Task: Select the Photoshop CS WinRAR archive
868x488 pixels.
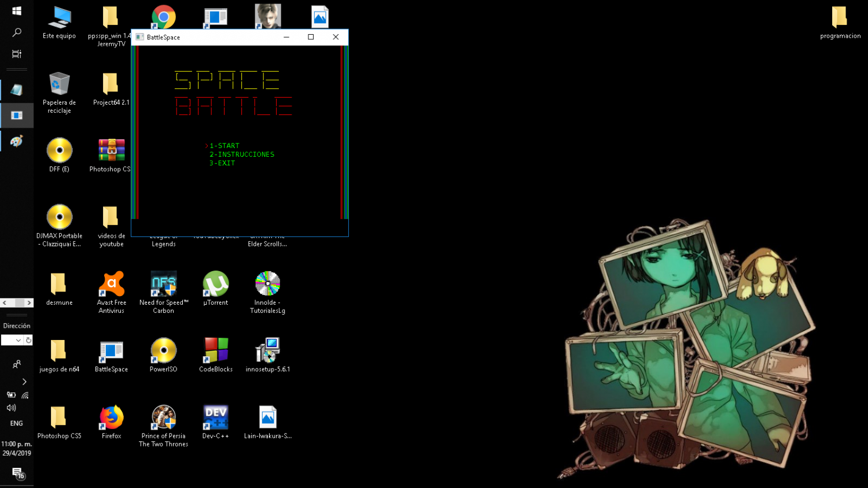Action: point(111,155)
